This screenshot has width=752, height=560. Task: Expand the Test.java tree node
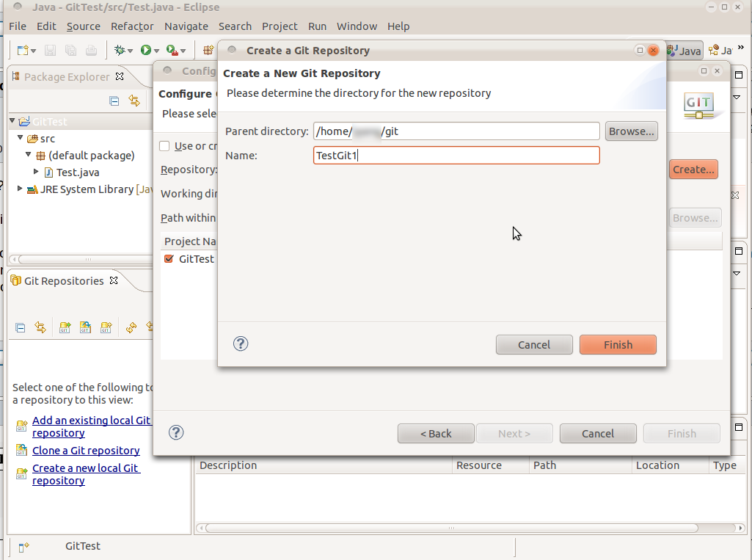36,171
